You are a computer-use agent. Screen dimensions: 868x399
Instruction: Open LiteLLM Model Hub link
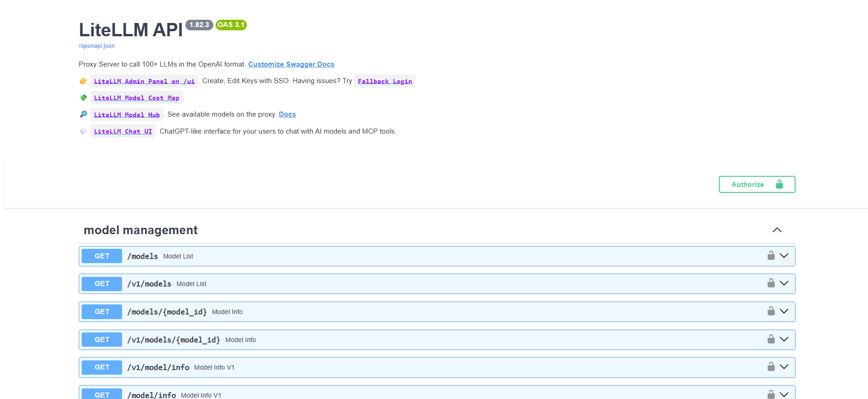(x=127, y=115)
